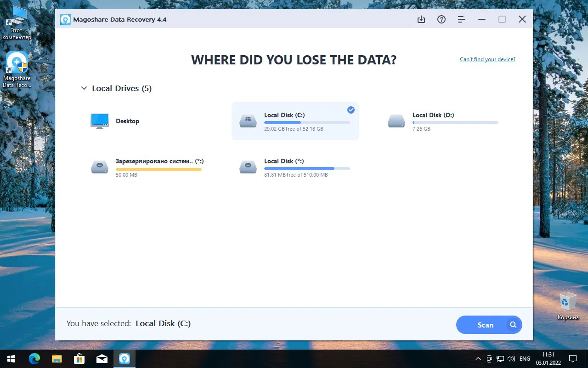Click the clock in the system tray

click(548, 358)
